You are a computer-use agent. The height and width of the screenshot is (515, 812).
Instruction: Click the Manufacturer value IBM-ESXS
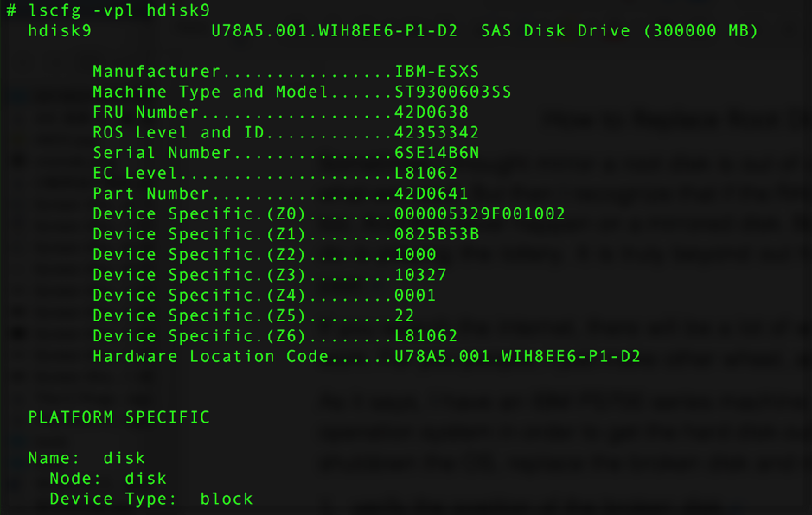(437, 72)
